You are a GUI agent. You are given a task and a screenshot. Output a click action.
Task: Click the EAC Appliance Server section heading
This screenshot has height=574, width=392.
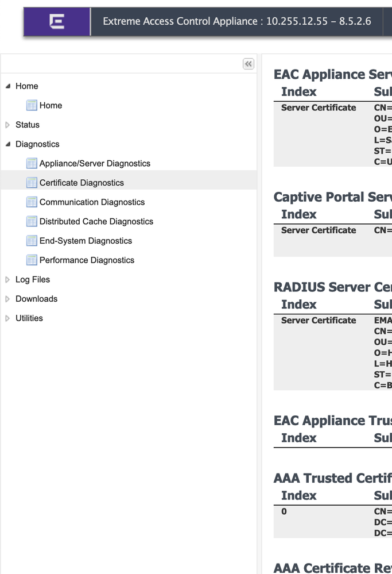[x=333, y=74]
